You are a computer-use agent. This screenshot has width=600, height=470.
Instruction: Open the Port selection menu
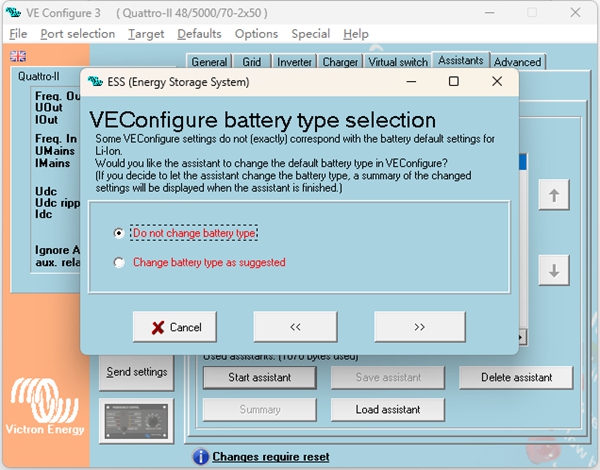(78, 34)
